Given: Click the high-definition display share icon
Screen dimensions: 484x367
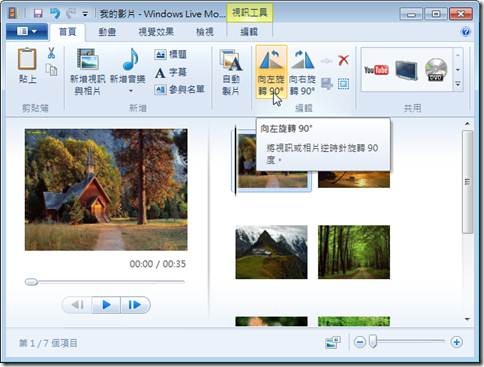Looking at the screenshot, I should pos(406,70).
